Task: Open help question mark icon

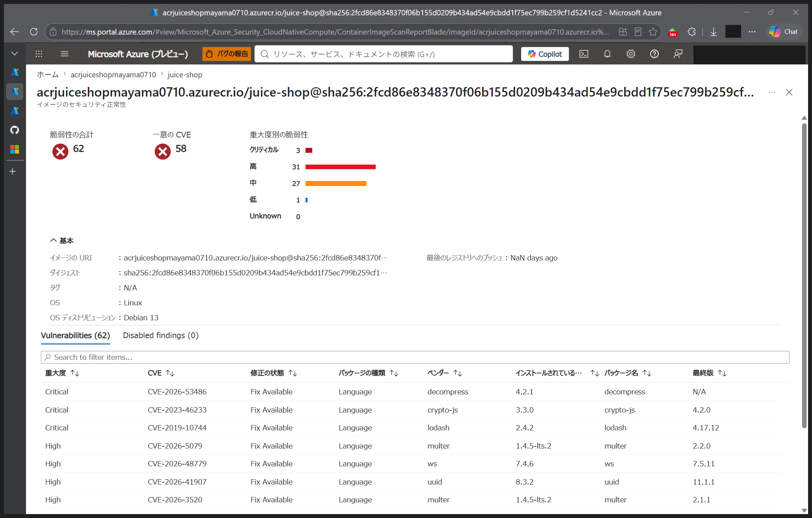Action: coord(654,54)
